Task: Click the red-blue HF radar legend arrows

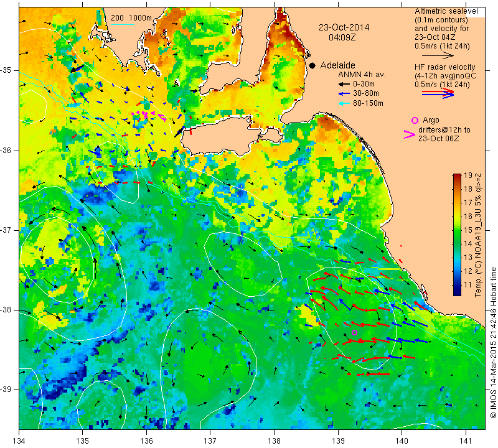Action: coord(438,93)
